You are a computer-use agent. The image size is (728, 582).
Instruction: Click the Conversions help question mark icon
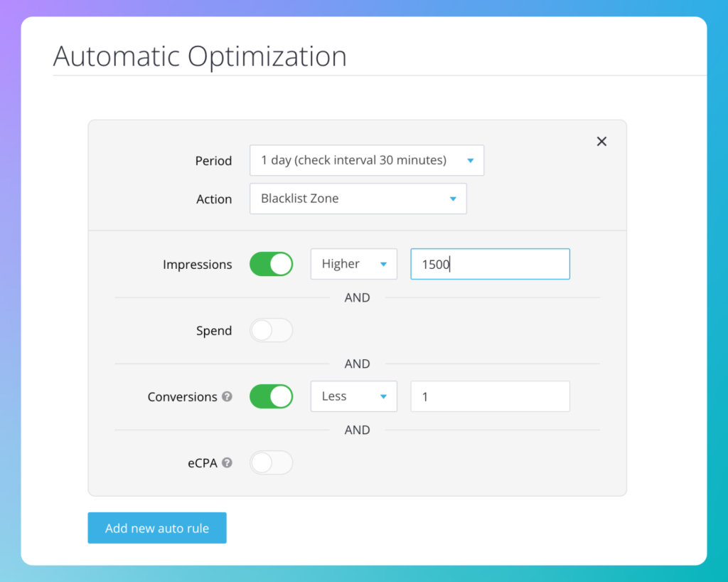[x=227, y=396]
